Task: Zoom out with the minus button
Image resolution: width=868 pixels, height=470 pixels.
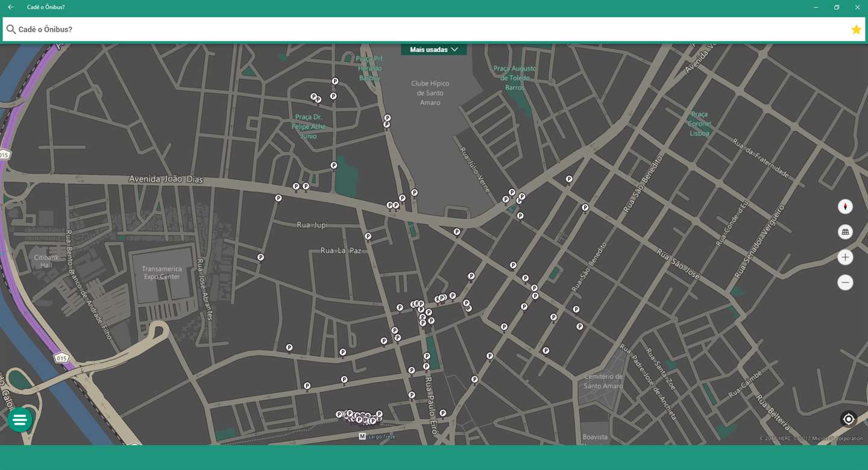Action: click(845, 283)
